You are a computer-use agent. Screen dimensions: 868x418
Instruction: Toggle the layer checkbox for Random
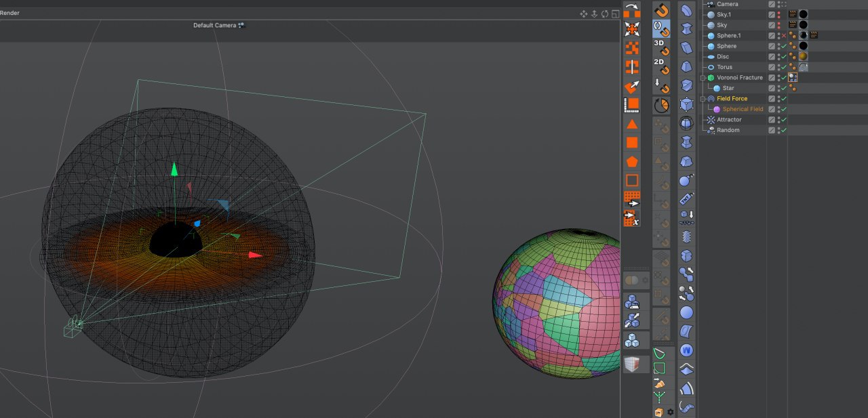click(x=772, y=130)
